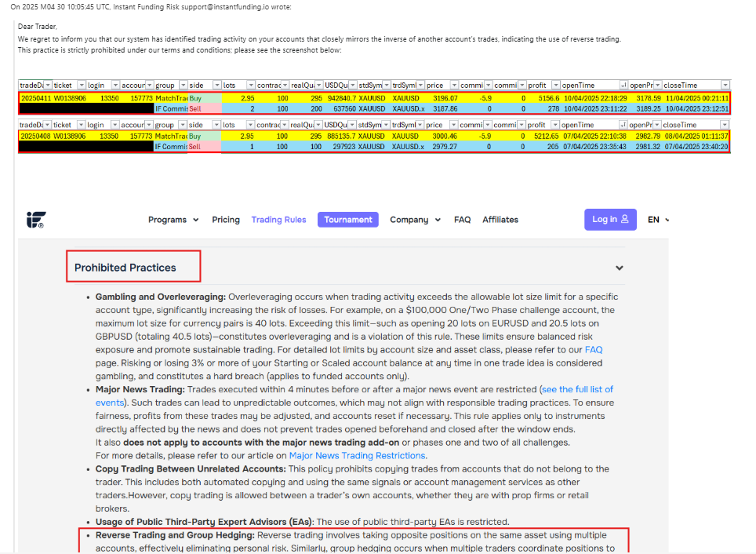This screenshot has height=554, width=756.
Task: Select the price cell 3187.86
Action: click(442, 109)
